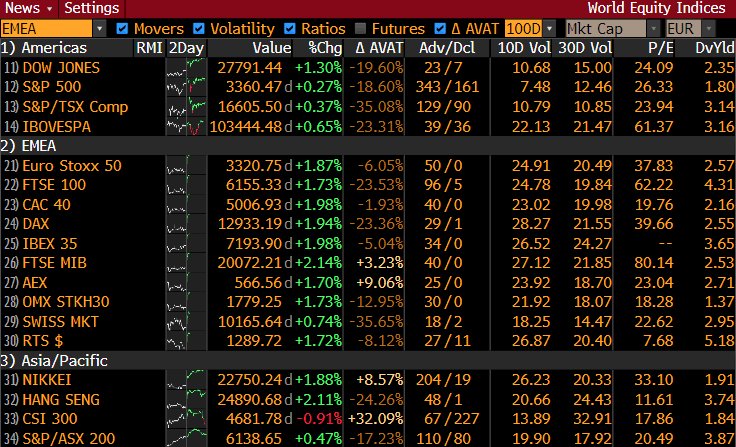Open the Euro Stoxx 50 sparkline chart
The width and height of the screenshot is (736, 447).
pyautogui.click(x=186, y=166)
